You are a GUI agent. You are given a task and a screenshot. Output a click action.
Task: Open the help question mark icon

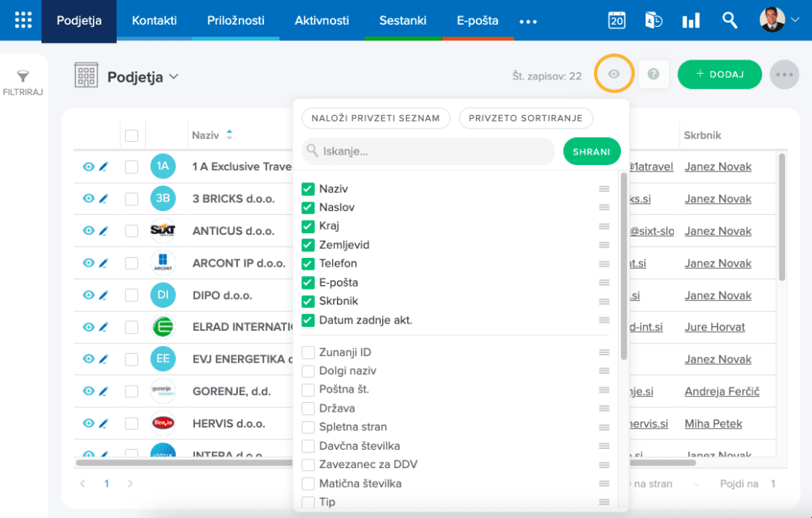[x=653, y=75]
